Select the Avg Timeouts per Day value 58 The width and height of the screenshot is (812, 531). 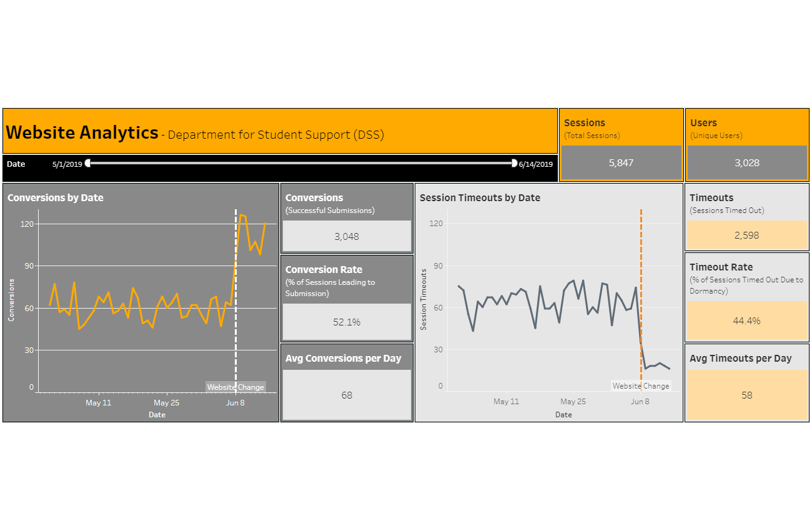[x=746, y=395]
